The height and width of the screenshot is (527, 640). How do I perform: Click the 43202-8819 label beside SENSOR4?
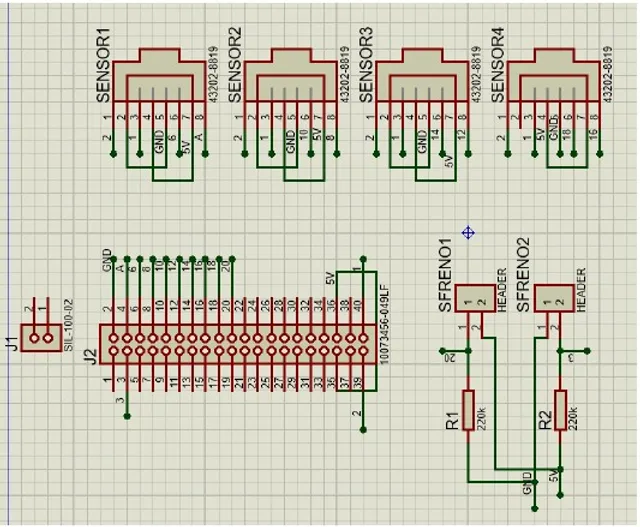point(607,70)
